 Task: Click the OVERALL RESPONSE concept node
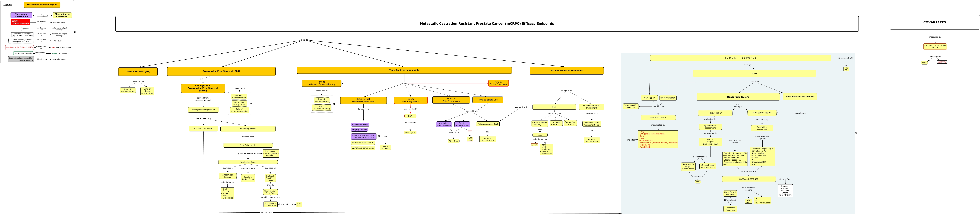point(748,179)
